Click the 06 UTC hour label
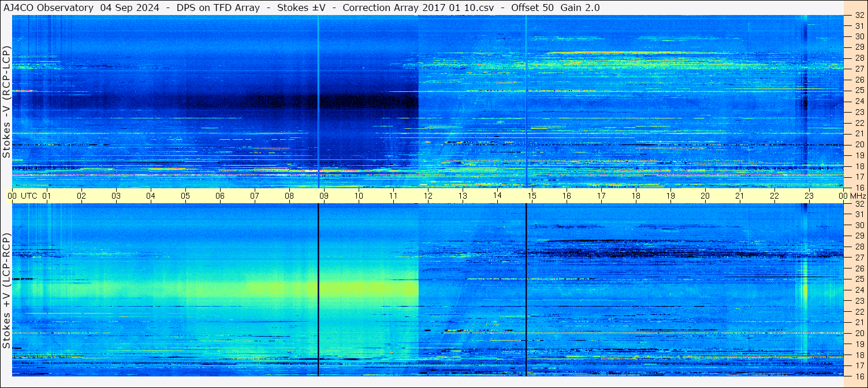Image resolution: width=868 pixels, height=388 pixels. pyautogui.click(x=220, y=196)
